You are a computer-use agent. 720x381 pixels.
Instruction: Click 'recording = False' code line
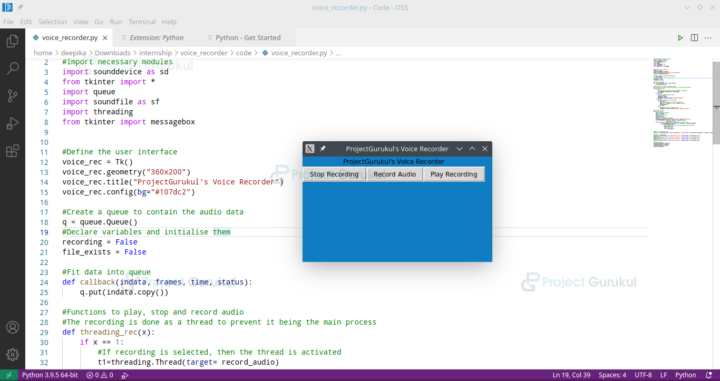point(100,242)
